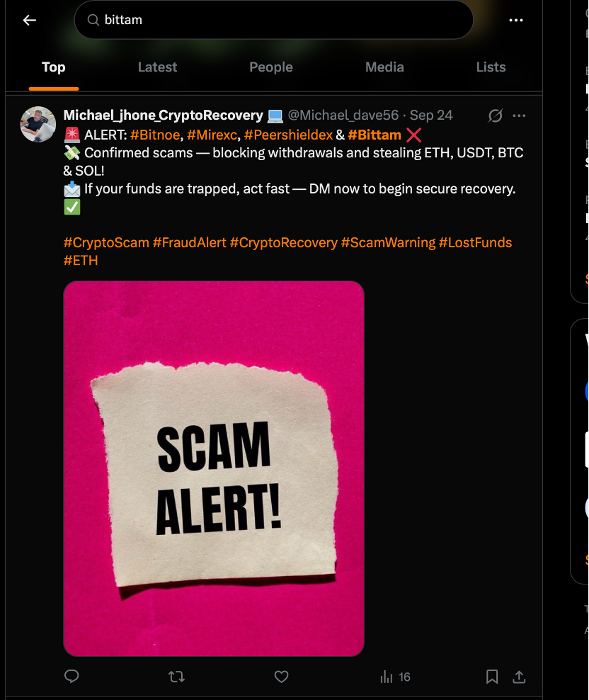
Task: Go back using the left arrow icon
Action: click(30, 20)
